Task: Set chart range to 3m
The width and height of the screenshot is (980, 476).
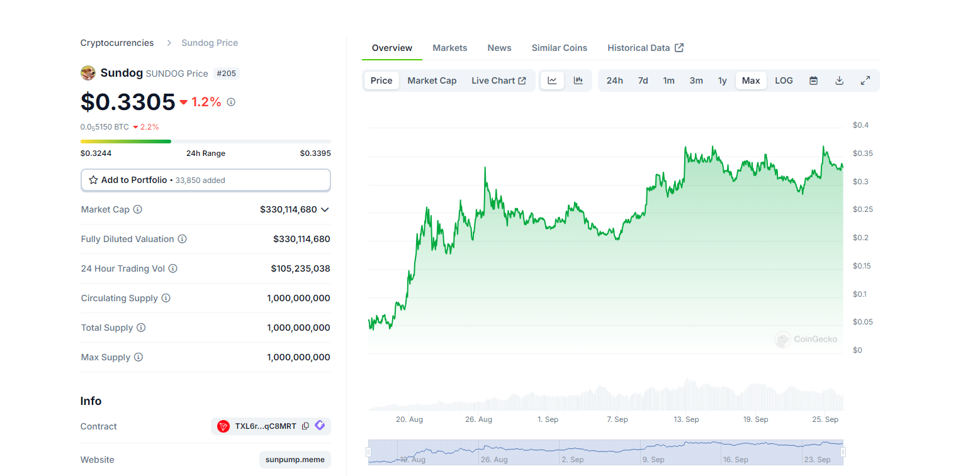Action: coord(696,80)
